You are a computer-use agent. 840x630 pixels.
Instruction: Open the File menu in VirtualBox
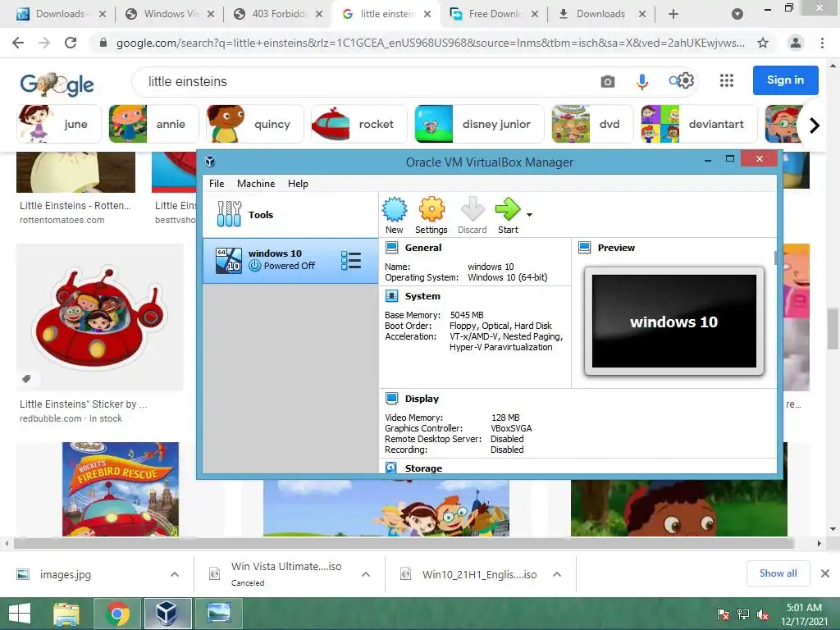217,184
